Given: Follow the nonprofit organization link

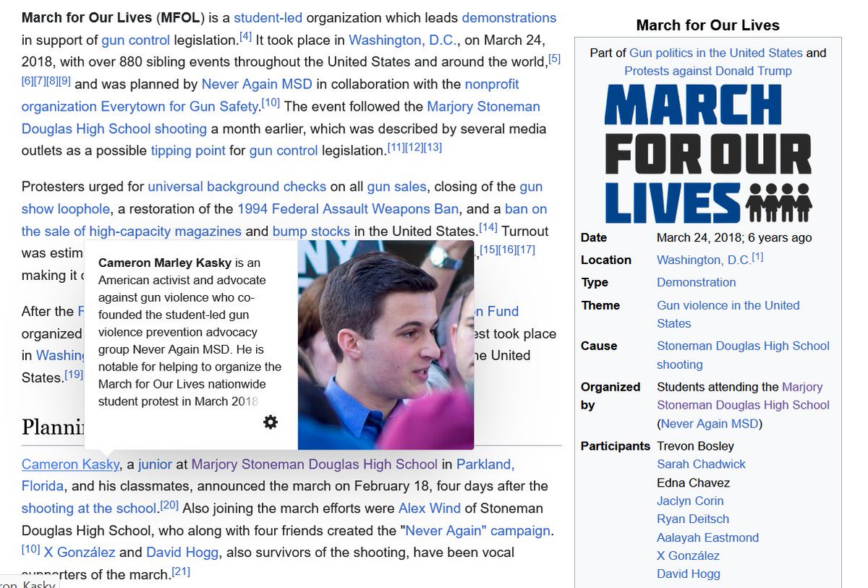Looking at the screenshot, I should 271,95.
